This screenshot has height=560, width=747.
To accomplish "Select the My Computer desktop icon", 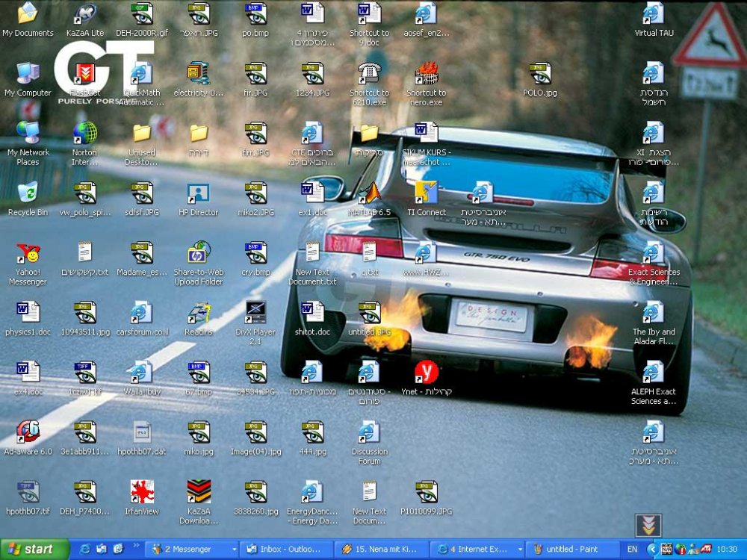I will (28, 73).
